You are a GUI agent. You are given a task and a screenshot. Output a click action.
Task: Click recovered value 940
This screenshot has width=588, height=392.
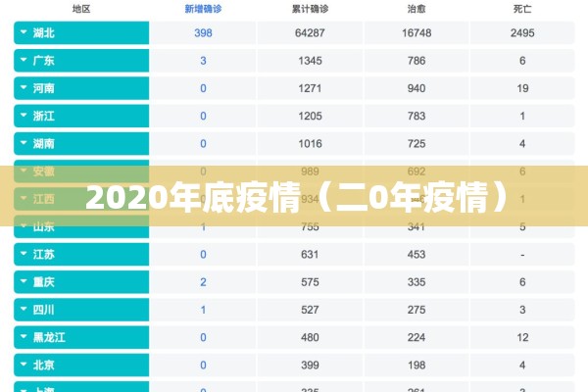click(x=416, y=88)
